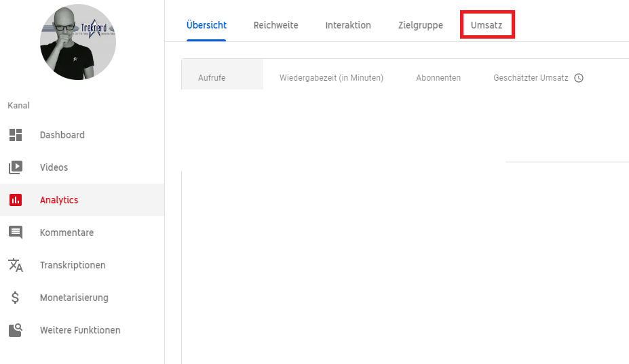
Task: Click the Monetarisierung text label in sidebar
Action: (74, 298)
